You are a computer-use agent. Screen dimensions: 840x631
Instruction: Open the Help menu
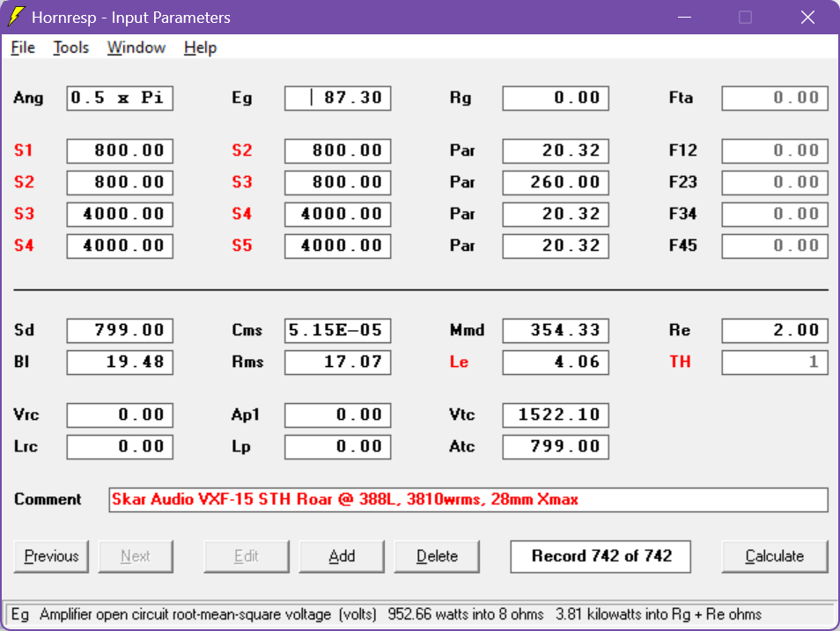[201, 48]
